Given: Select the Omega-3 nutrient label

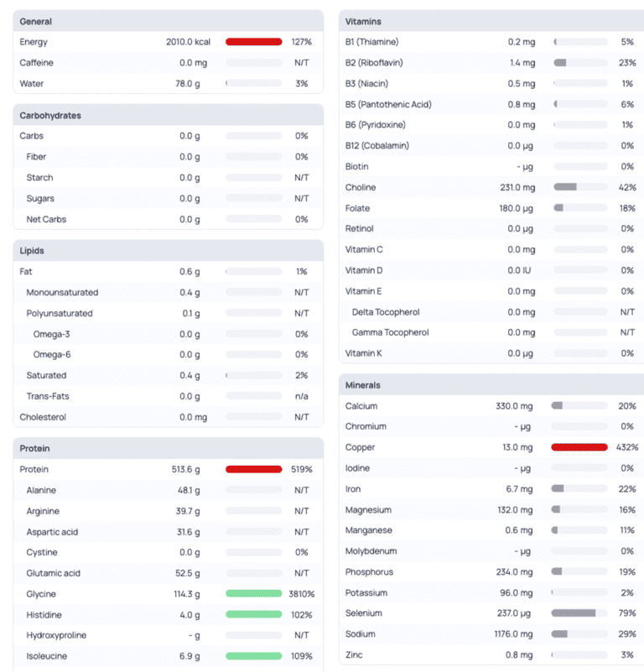Looking at the screenshot, I should (52, 334).
